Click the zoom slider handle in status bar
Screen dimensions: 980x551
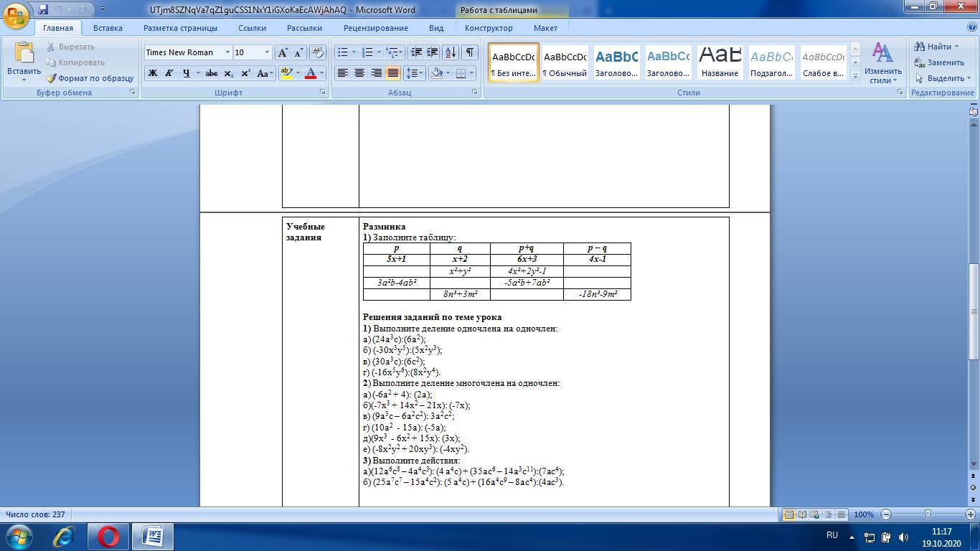pyautogui.click(x=928, y=514)
